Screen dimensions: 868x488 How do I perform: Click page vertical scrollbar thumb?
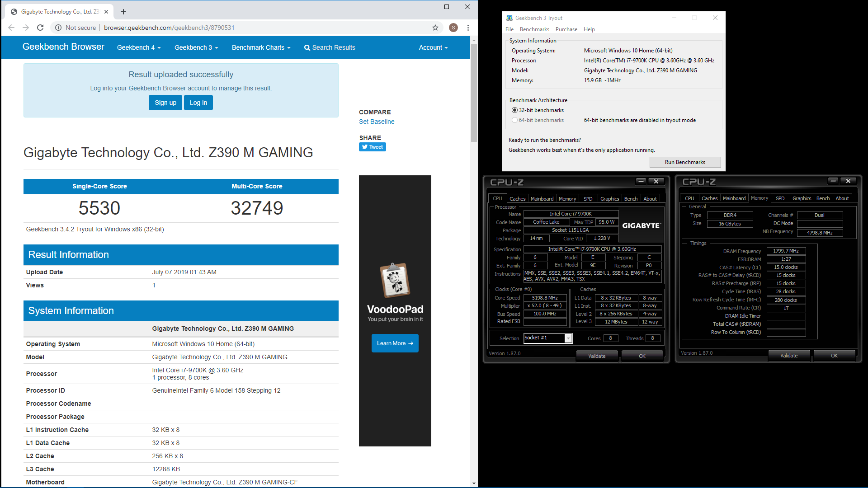pos(474,93)
